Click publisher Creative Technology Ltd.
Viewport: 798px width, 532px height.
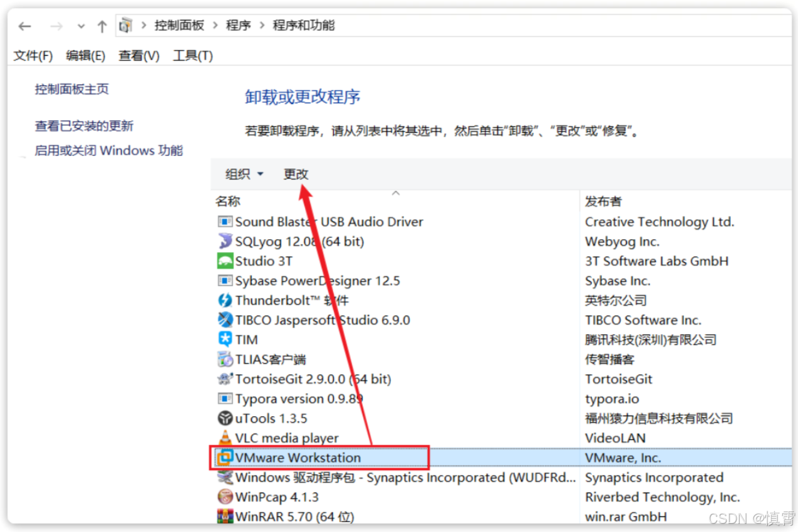(x=660, y=222)
